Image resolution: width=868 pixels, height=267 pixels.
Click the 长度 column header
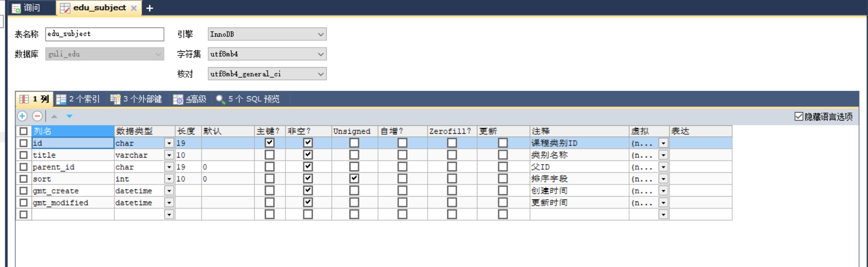[188, 131]
